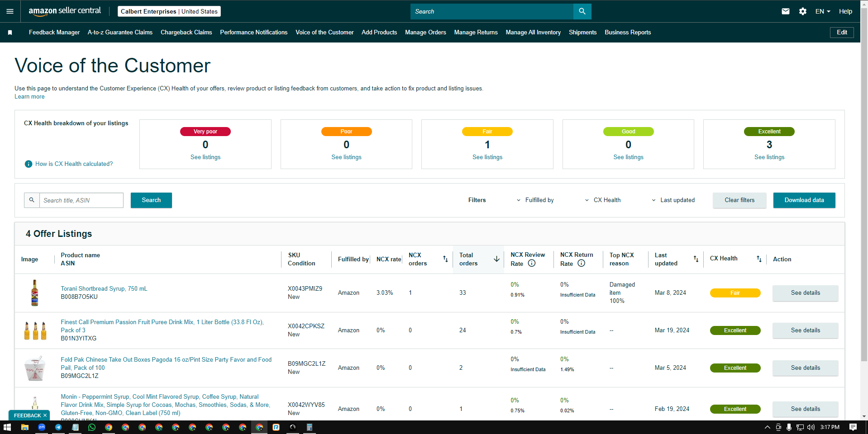Click the teal Search button

151,200
